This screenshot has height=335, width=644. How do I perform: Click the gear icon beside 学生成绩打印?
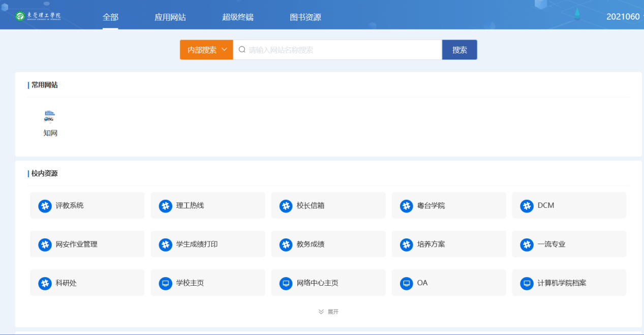click(165, 245)
